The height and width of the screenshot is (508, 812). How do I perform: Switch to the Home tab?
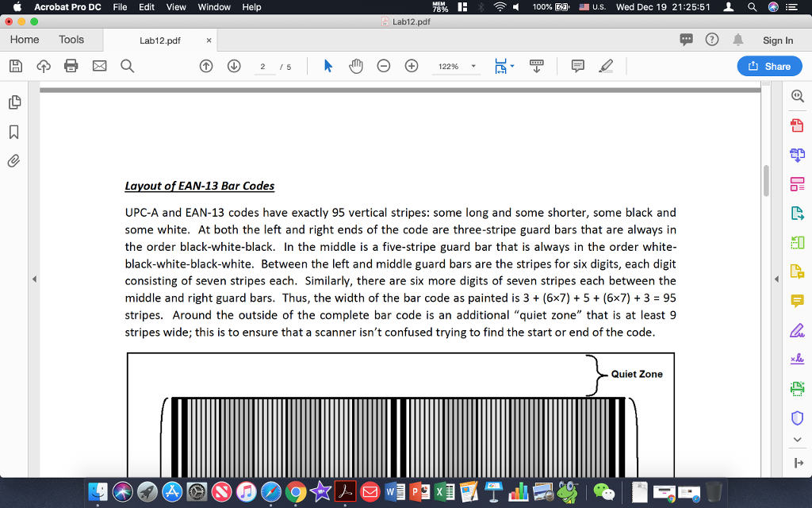(24, 39)
